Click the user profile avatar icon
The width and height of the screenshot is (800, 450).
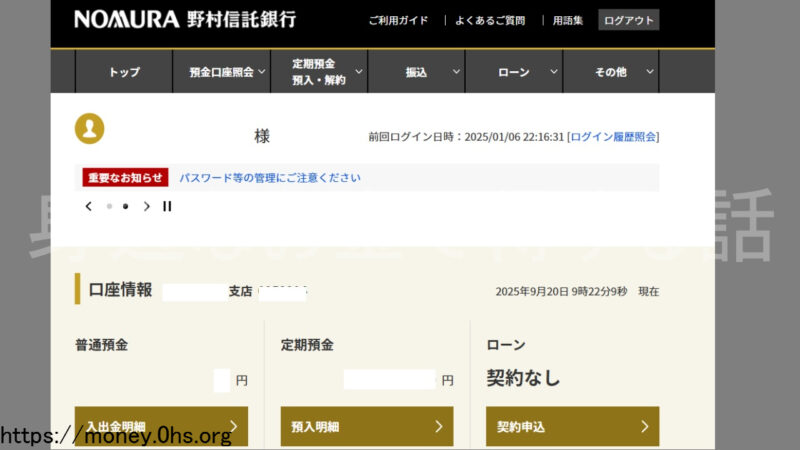click(90, 128)
